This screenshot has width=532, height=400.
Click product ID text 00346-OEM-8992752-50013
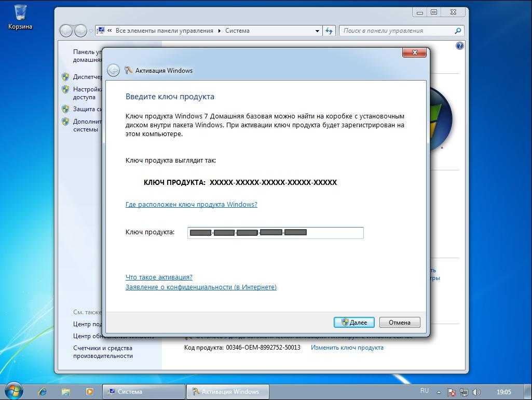click(x=263, y=348)
